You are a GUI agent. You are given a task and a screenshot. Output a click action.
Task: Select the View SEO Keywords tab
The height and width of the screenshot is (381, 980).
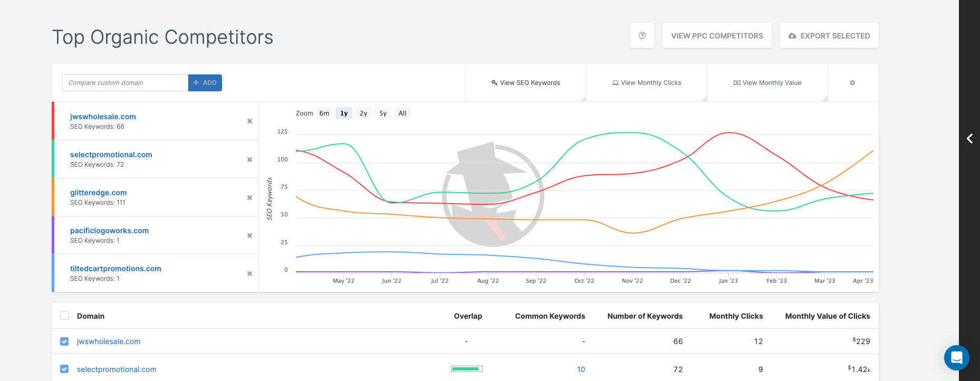pyautogui.click(x=526, y=83)
